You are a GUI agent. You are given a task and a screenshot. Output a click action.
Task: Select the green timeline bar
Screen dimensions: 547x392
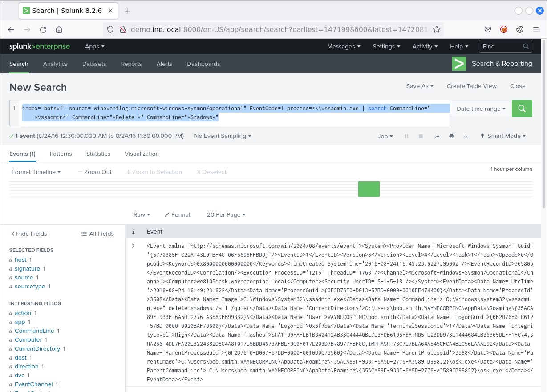tap(369, 189)
